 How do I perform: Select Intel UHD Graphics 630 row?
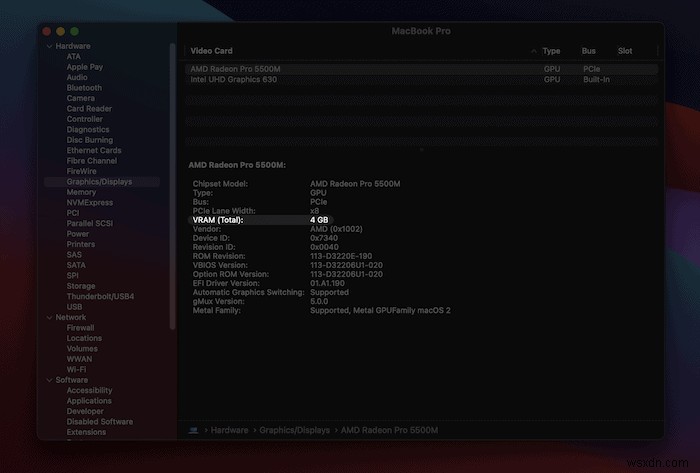coord(421,79)
